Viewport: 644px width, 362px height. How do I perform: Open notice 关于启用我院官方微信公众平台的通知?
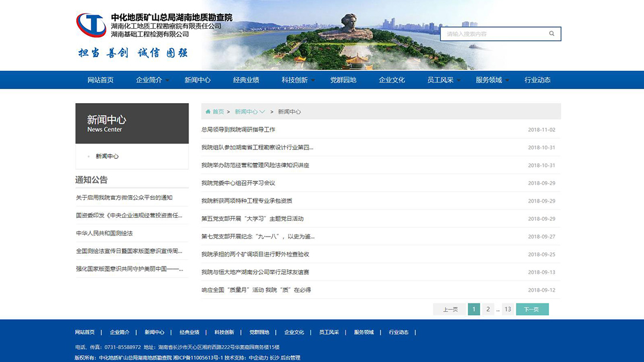(x=124, y=197)
